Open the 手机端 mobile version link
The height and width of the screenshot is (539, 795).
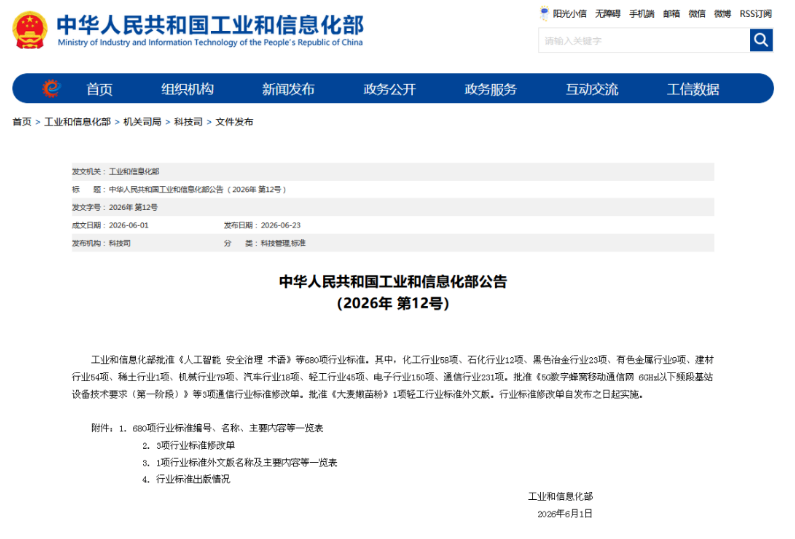pyautogui.click(x=642, y=14)
